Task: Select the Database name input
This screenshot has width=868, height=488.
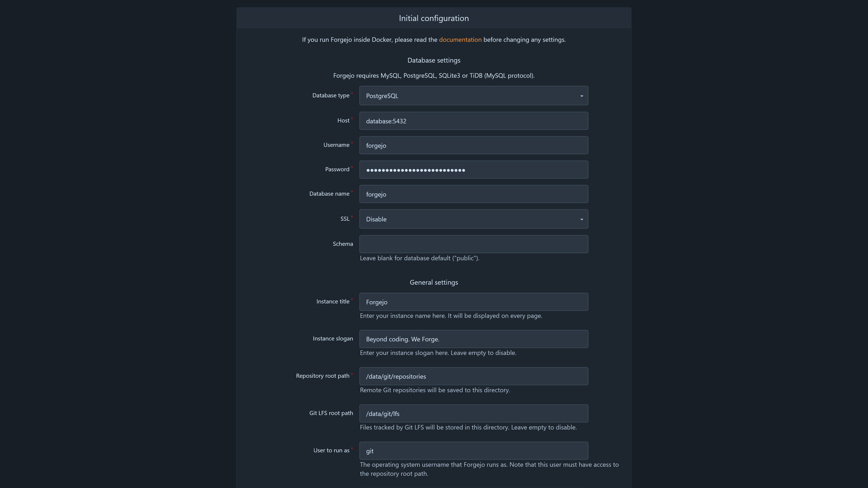Action: pos(473,194)
